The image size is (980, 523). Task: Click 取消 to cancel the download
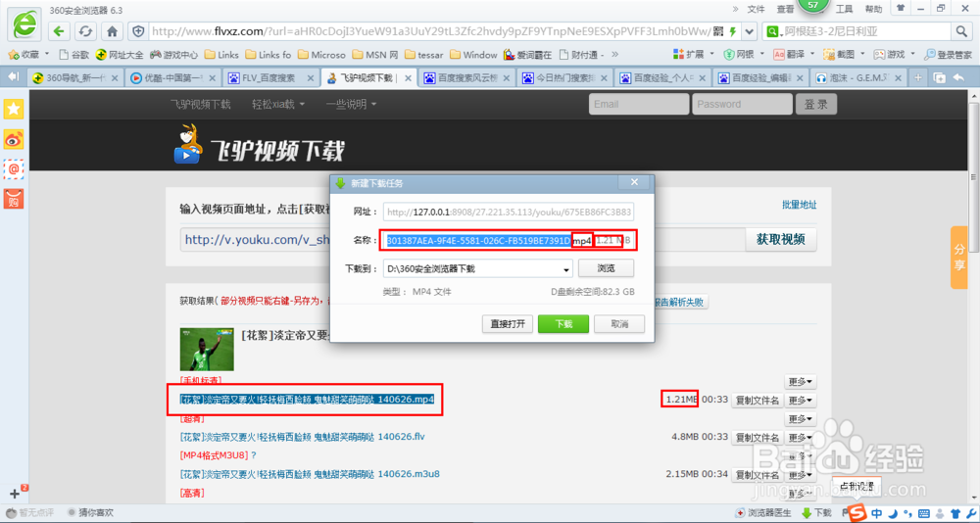pyautogui.click(x=619, y=323)
